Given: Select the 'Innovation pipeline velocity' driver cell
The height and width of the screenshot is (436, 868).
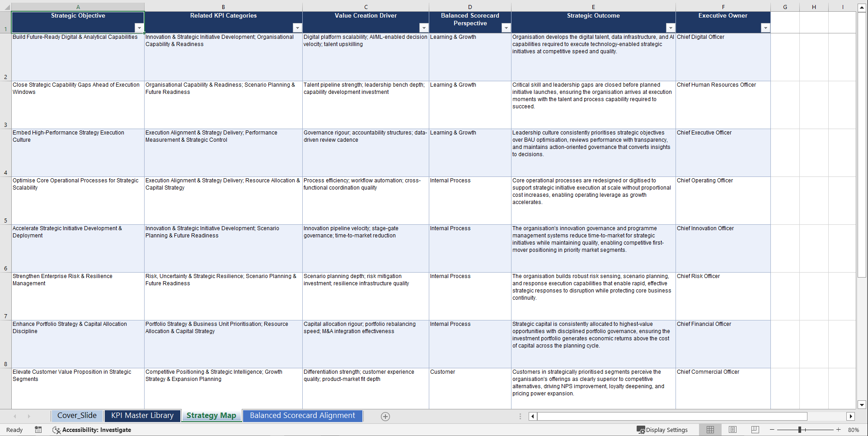Looking at the screenshot, I should (366, 248).
